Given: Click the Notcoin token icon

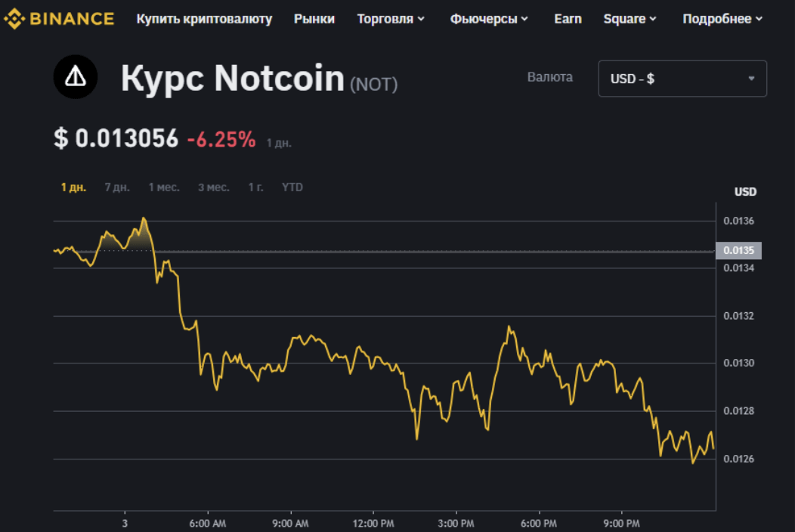Looking at the screenshot, I should [76, 77].
